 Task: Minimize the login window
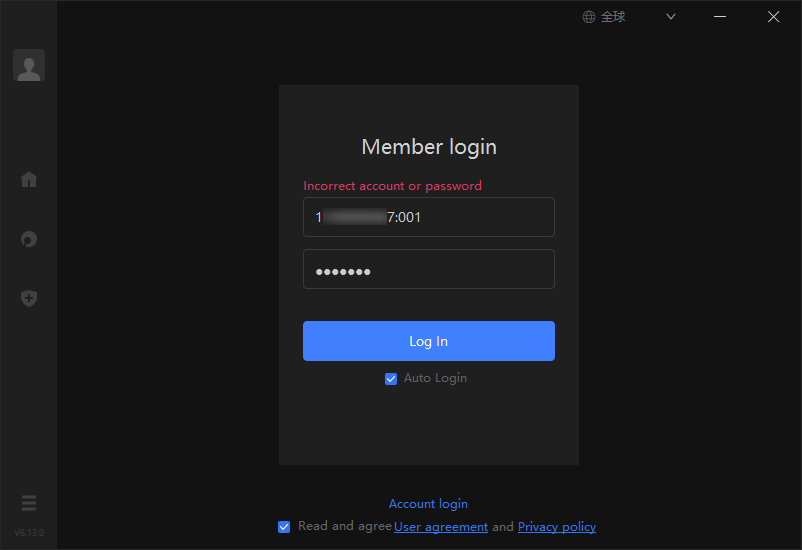coord(720,17)
